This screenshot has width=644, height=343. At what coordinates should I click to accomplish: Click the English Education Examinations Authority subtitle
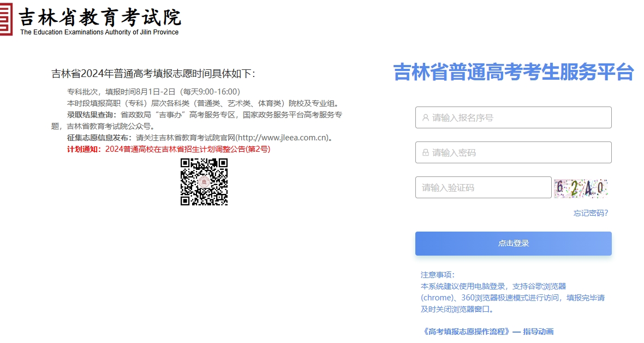click(x=99, y=32)
